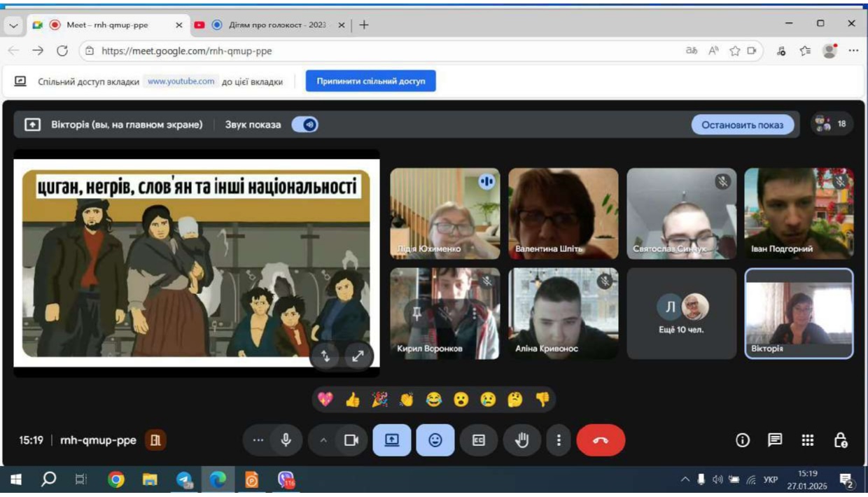
Task: Click the red leave call button
Action: [x=601, y=440]
